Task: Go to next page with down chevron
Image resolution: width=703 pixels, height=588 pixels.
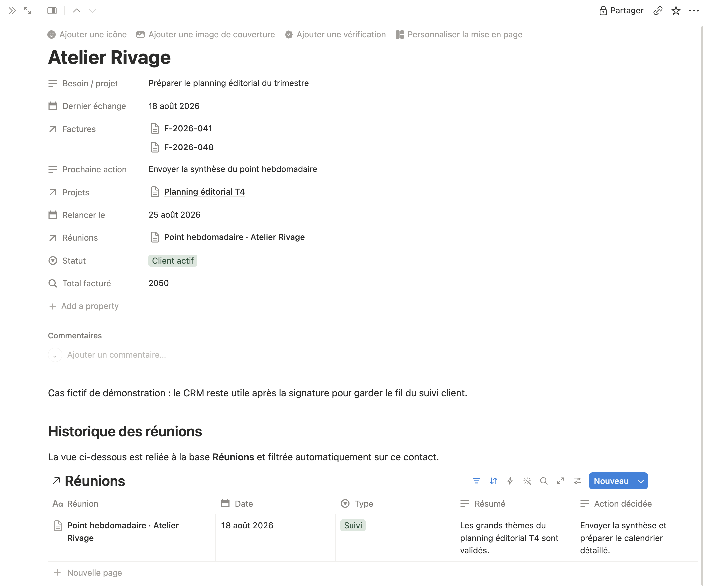Action: click(92, 11)
